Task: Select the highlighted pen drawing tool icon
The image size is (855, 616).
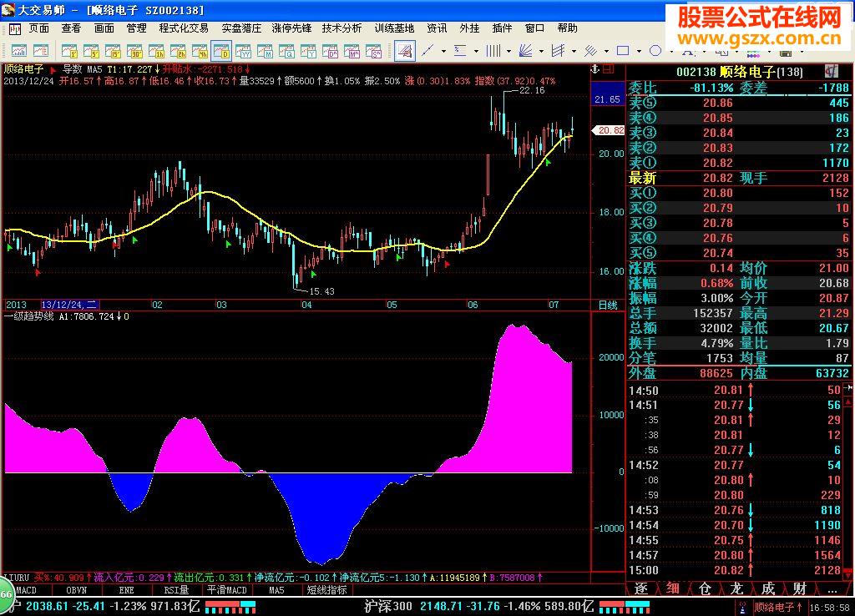Action: pyautogui.click(x=404, y=52)
